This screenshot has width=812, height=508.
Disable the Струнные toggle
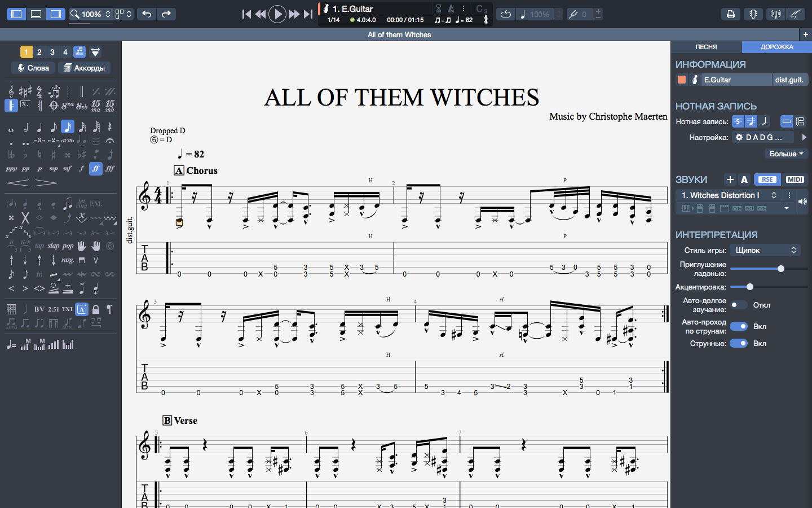739,343
